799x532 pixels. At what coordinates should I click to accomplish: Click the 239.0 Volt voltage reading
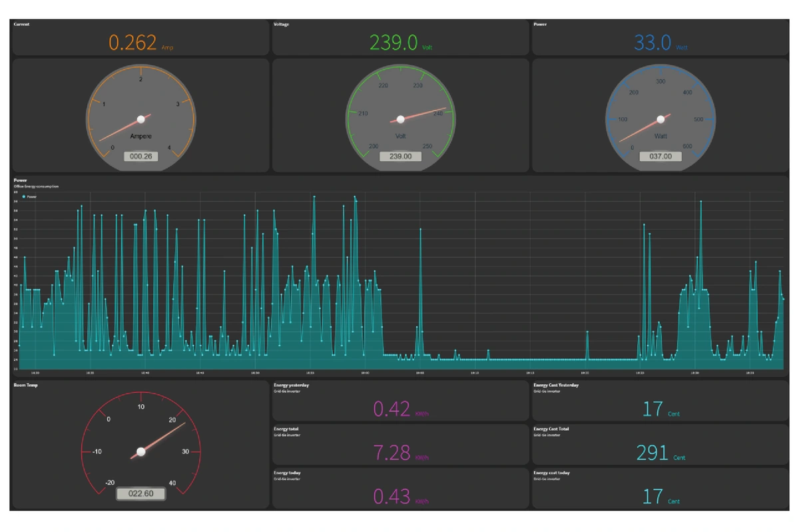point(401,43)
